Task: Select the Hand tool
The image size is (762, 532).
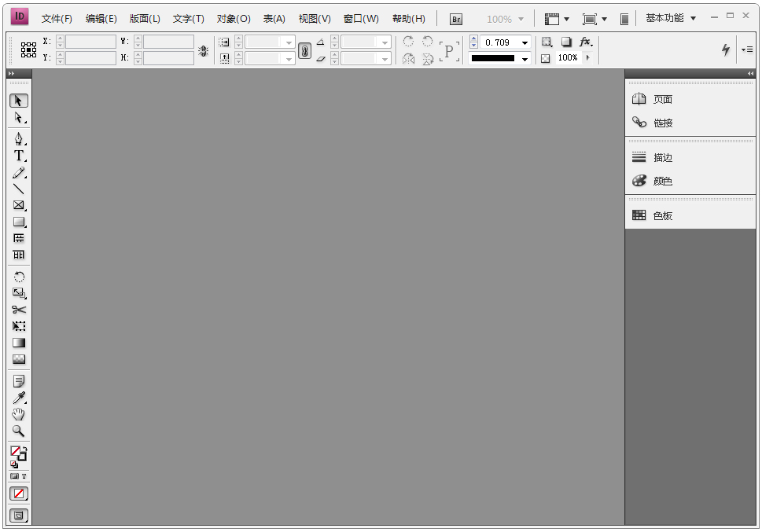Action: 19,414
